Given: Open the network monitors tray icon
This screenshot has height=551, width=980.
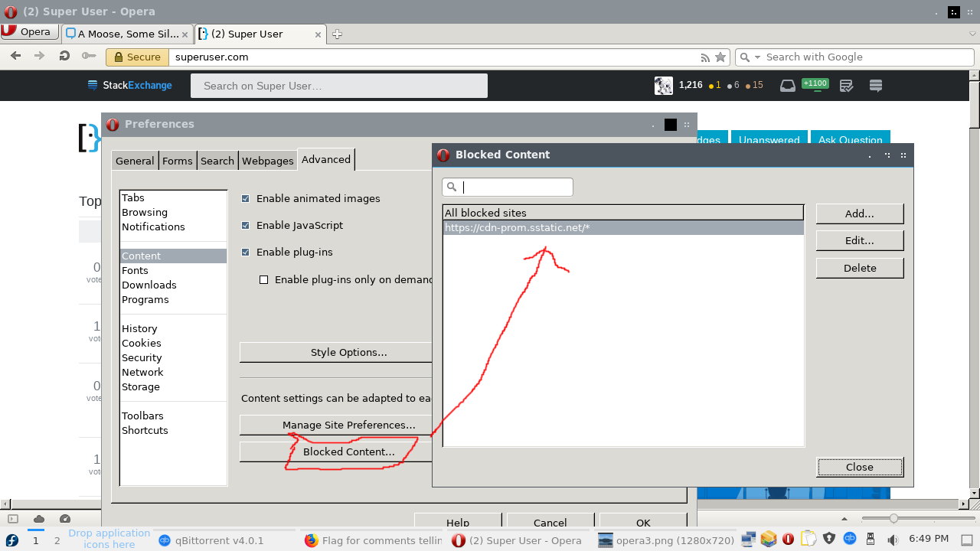Looking at the screenshot, I should (x=749, y=540).
